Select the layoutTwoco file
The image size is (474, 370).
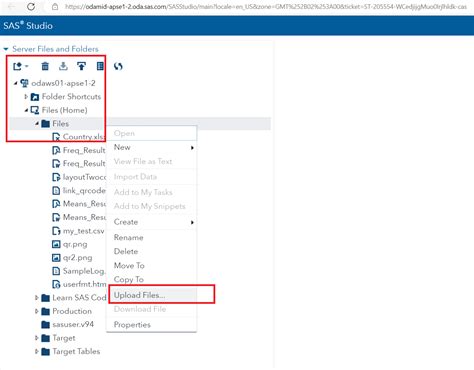click(79, 177)
